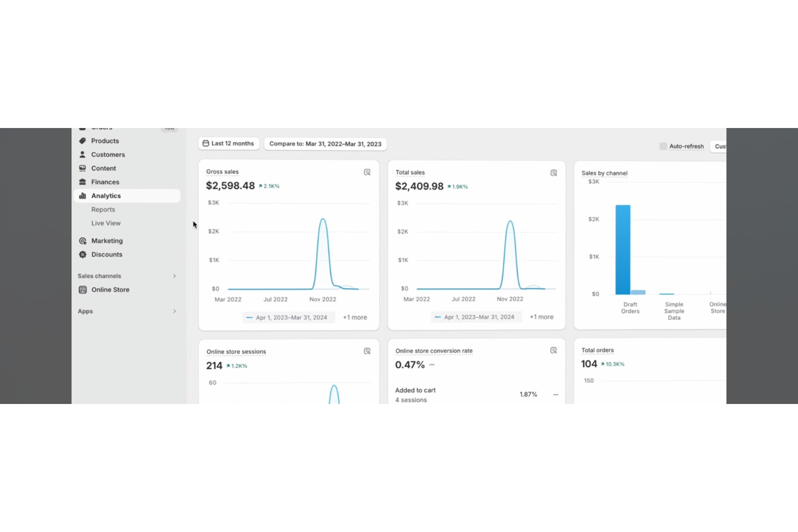This screenshot has width=798, height=532.
Task: Click the calendar icon in Last 12 months
Action: 206,144
